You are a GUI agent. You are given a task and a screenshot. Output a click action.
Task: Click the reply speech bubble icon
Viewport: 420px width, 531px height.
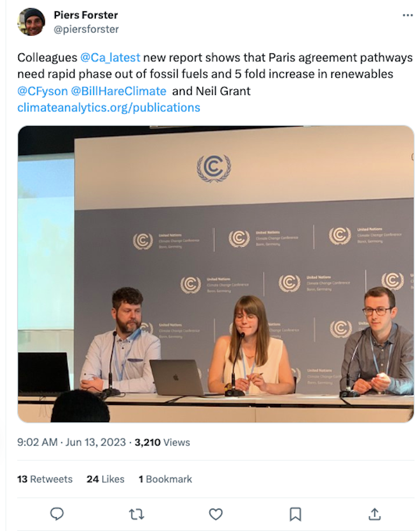pos(57,514)
